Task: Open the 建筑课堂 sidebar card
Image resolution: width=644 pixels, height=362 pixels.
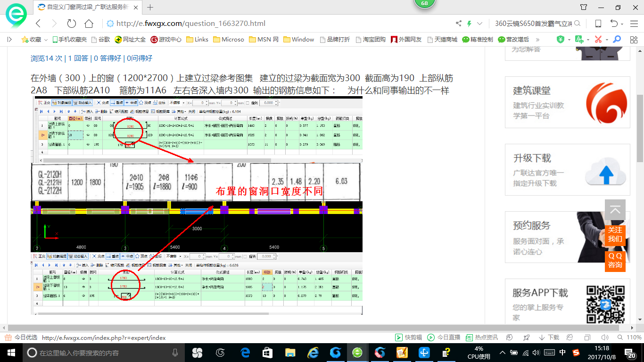Action: point(568,102)
